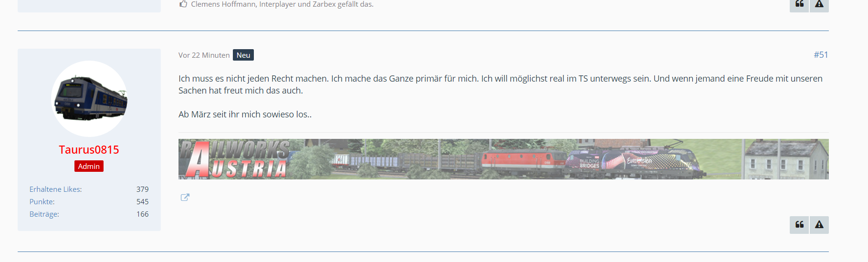Open the share link icon below the signature
The width and height of the screenshot is (868, 262).
[185, 197]
